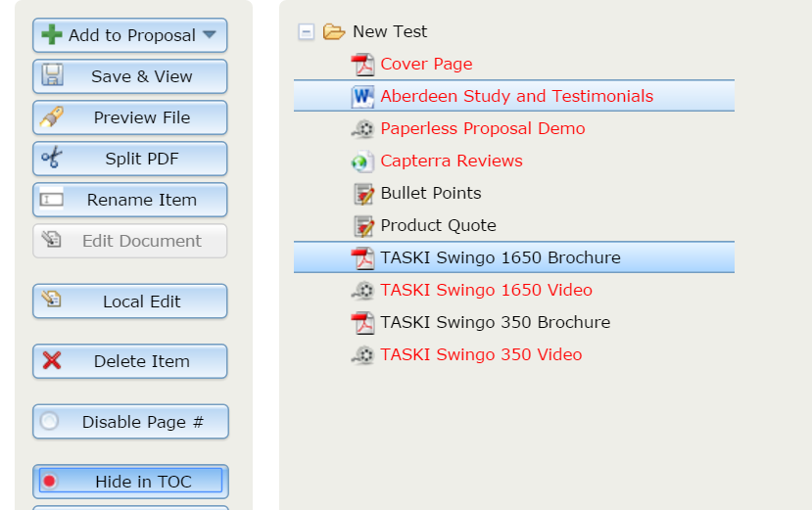The width and height of the screenshot is (812, 510).
Task: Select the New Test folder name
Action: coord(390,31)
